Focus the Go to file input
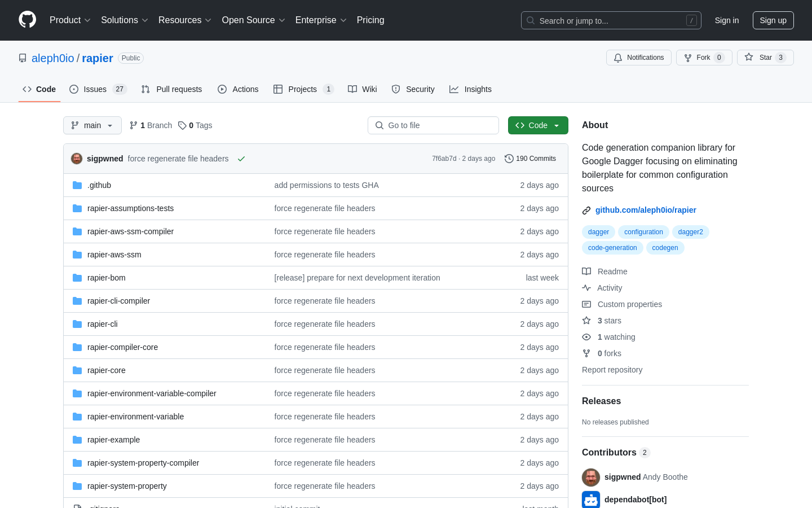The height and width of the screenshot is (508, 812). pyautogui.click(x=433, y=125)
